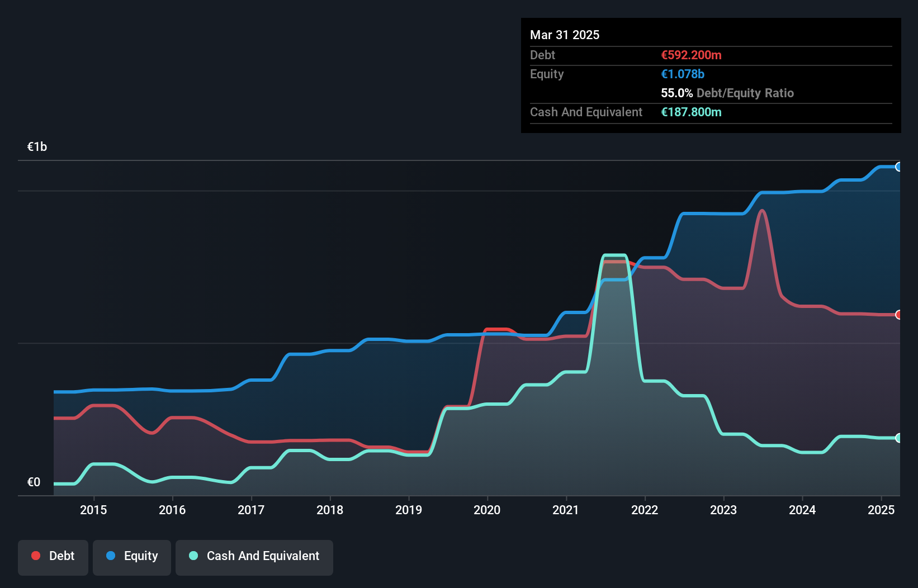Click the 2016 x-axis label
918x588 pixels.
click(x=172, y=510)
